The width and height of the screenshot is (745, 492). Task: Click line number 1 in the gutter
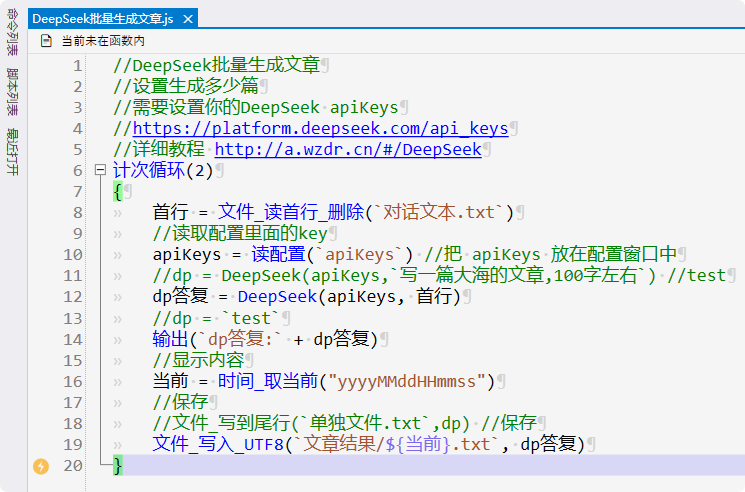pos(78,66)
